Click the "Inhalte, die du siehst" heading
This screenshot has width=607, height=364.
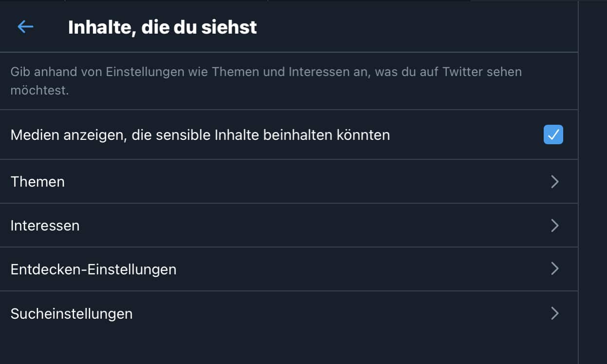coord(162,27)
